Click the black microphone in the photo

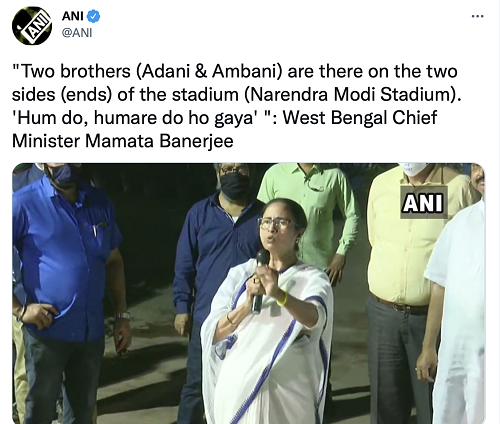pyautogui.click(x=259, y=281)
